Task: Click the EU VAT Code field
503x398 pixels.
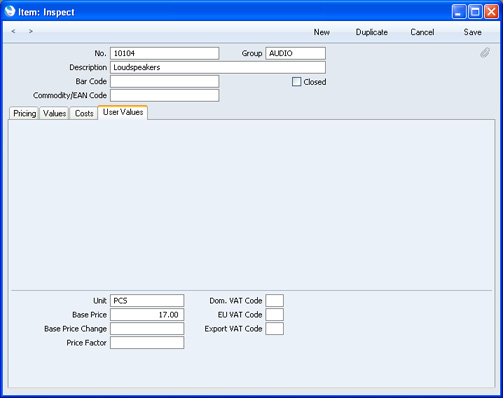Action: (x=275, y=315)
